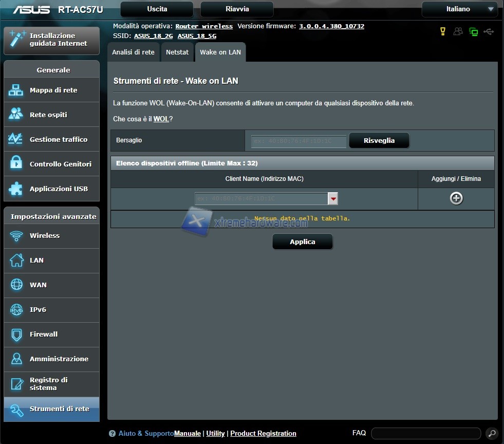Viewport: 504px width, 444px height.
Task: Switch to the Analisi di rete tab
Action: (133, 52)
